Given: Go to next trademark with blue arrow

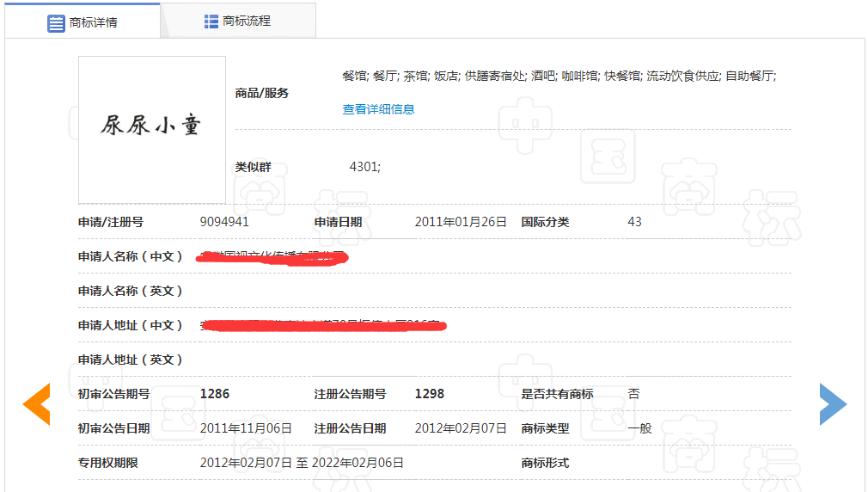Looking at the screenshot, I should pos(832,404).
